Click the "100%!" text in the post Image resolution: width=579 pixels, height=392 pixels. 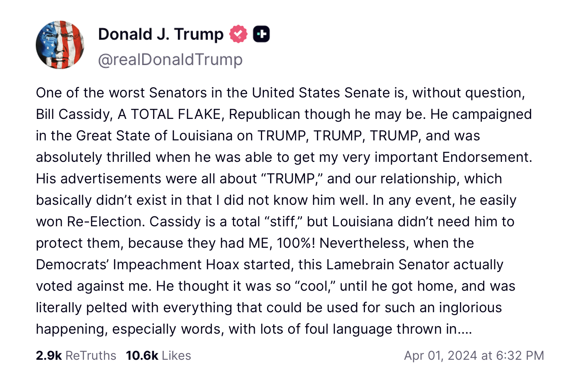click(x=296, y=243)
